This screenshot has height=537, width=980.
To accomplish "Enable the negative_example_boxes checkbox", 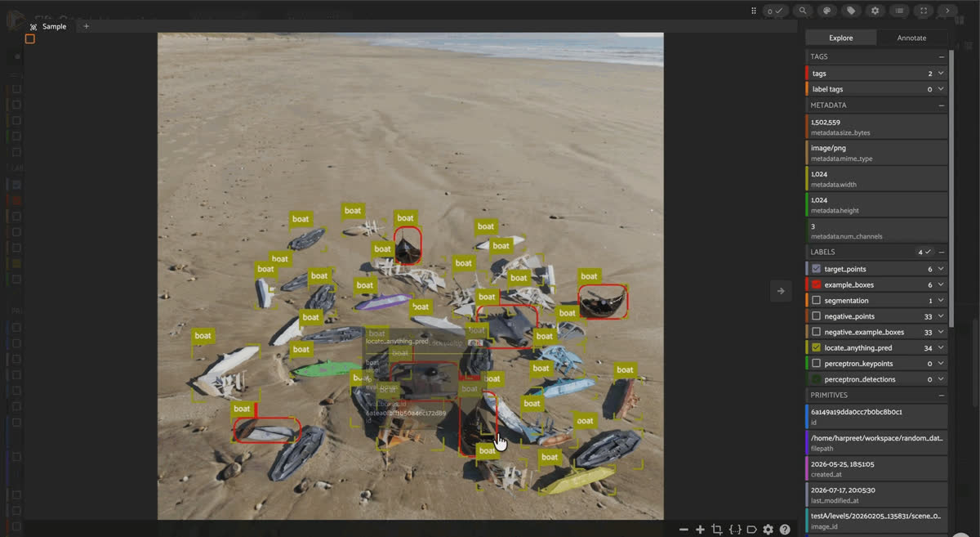I will tap(817, 332).
